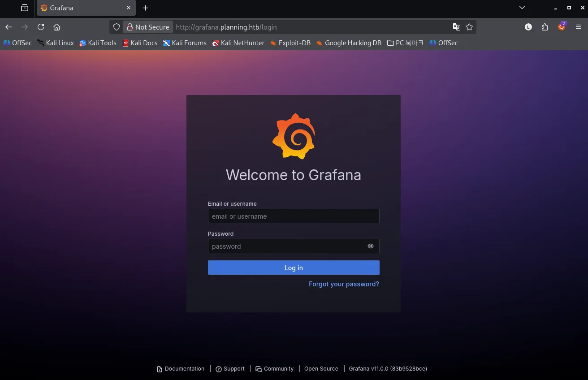588x380 pixels.
Task: Click the Log in button
Action: 294,268
